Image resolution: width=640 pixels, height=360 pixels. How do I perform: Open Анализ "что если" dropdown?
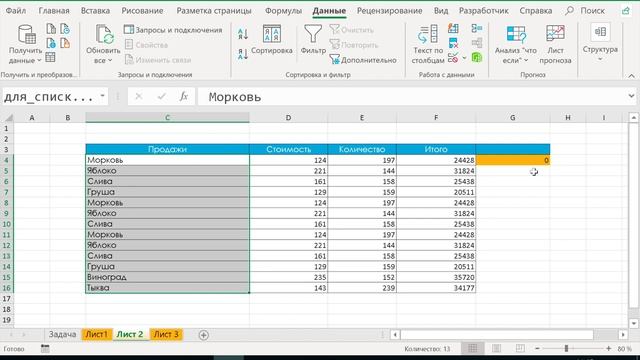pyautogui.click(x=516, y=44)
